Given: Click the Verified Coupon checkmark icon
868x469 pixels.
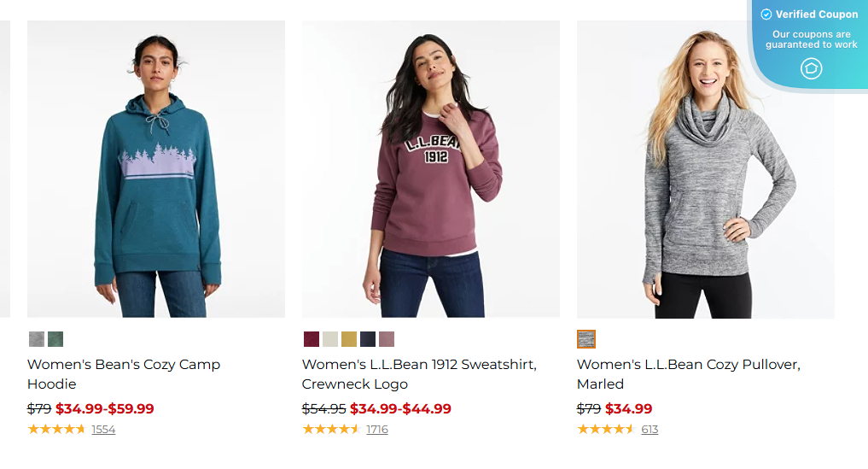Looking at the screenshot, I should click(766, 15).
